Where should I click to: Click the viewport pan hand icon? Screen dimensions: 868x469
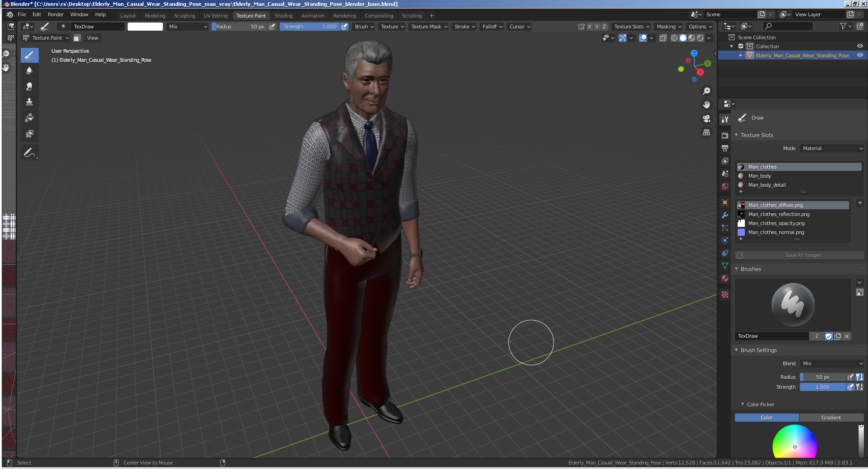click(706, 105)
